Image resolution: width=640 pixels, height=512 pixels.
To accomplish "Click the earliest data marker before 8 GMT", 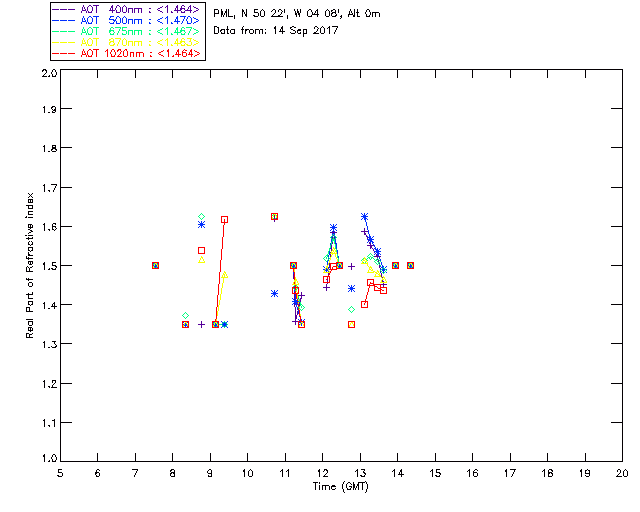I will pos(156,265).
